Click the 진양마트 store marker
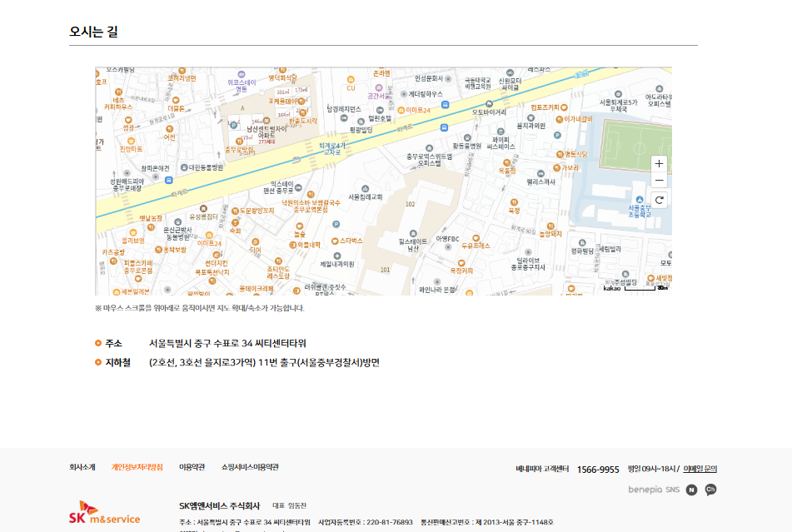This screenshot has width=792, height=532. 131,141
